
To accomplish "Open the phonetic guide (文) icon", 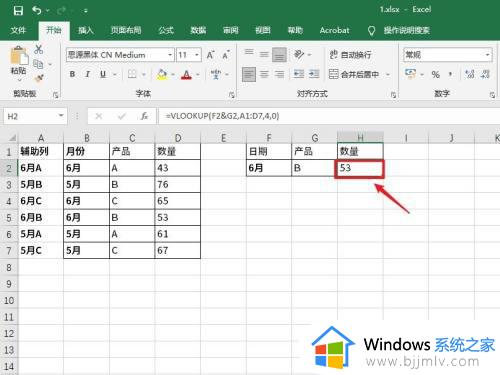I will pyautogui.click(x=216, y=74).
